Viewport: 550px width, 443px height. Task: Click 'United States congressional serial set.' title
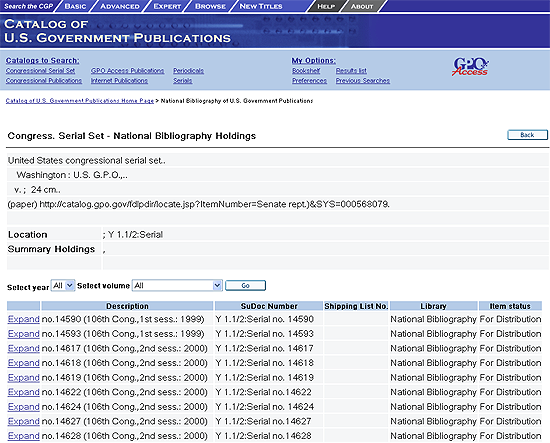pos(86,160)
